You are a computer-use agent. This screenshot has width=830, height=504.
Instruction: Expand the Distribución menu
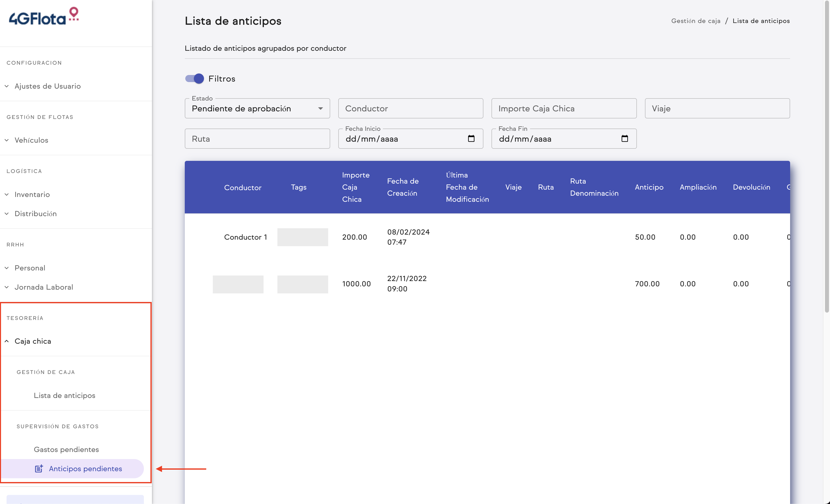(x=35, y=214)
